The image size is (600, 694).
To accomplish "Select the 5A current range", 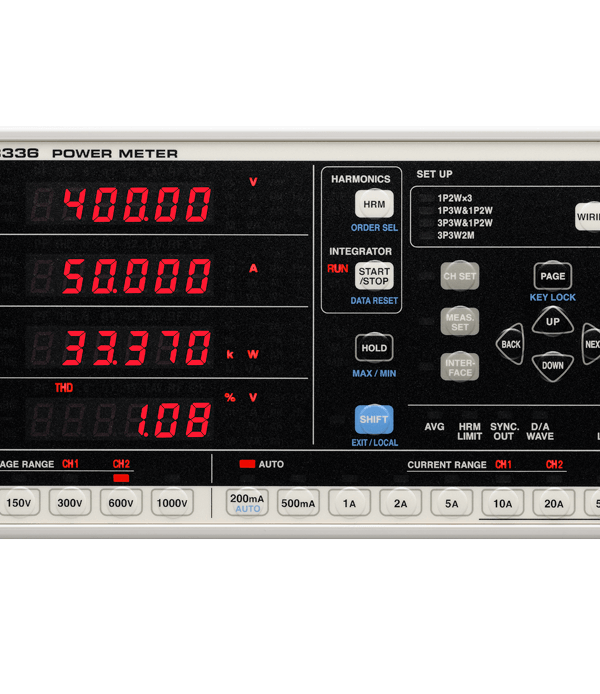I will coord(452,503).
